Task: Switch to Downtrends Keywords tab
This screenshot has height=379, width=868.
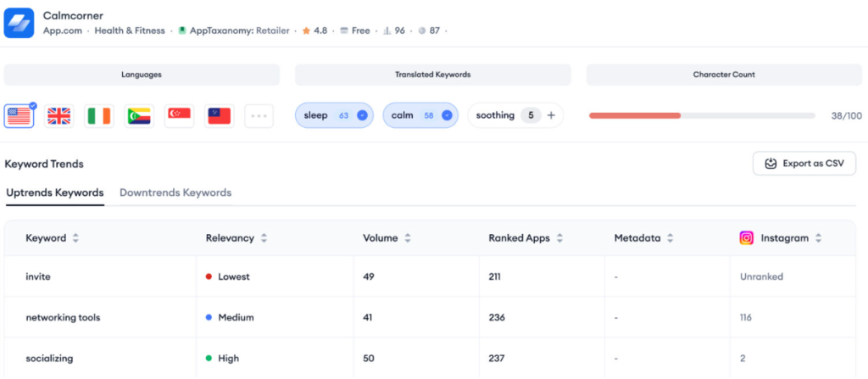Action: coord(175,192)
